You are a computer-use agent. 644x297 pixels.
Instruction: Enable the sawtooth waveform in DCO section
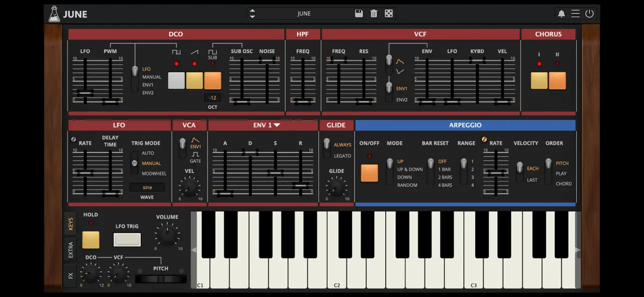194,80
